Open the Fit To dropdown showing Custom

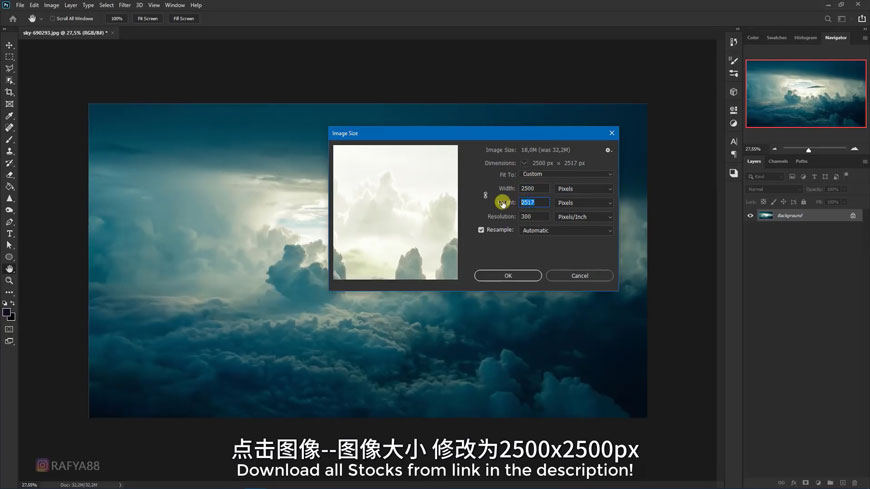(566, 174)
